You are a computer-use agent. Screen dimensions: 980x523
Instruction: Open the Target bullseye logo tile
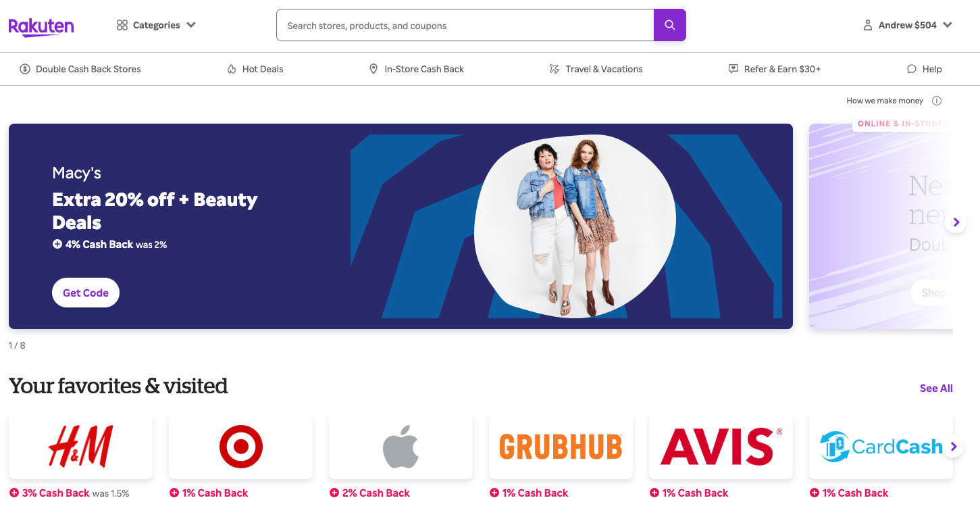[x=240, y=447]
